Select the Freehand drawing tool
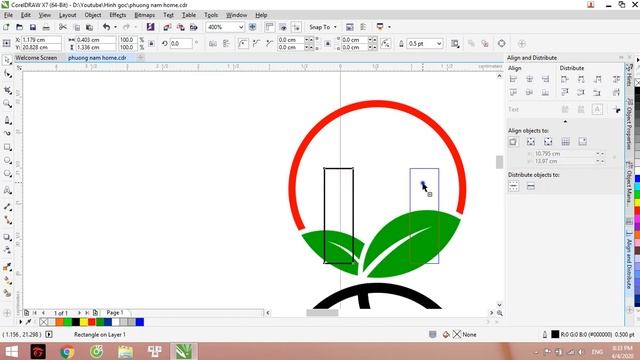Screen dimensions: 640x360 point(7,120)
